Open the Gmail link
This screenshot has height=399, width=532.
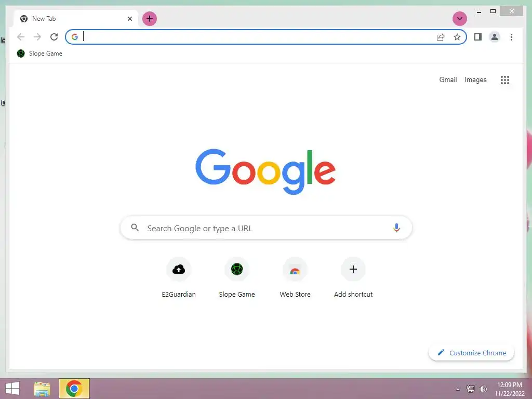(x=448, y=79)
